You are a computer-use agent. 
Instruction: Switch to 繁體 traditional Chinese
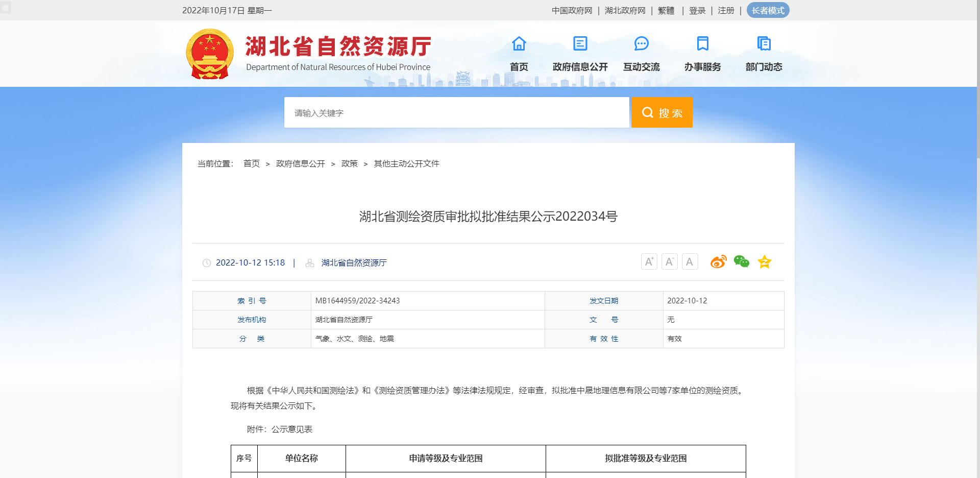pyautogui.click(x=666, y=10)
